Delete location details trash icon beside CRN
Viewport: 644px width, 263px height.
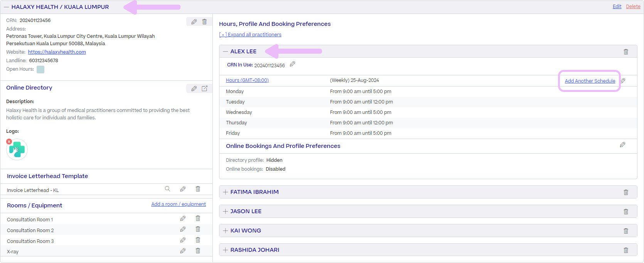pos(204,22)
